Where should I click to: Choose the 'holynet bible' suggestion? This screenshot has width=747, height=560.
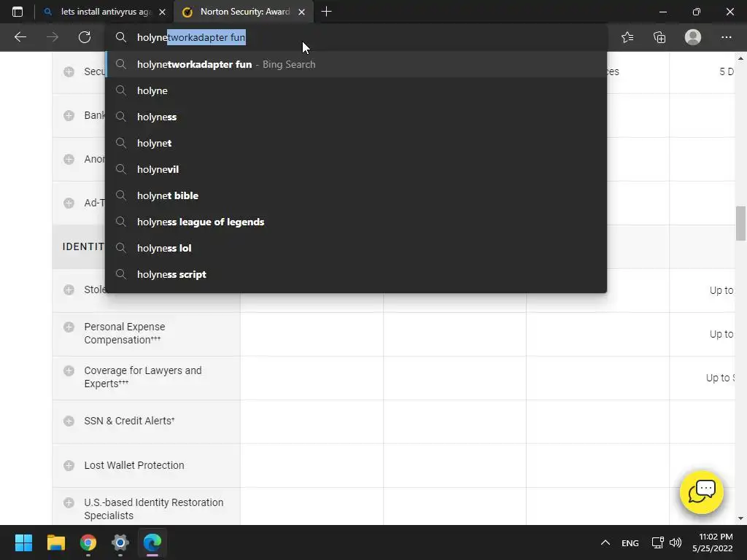coord(356,195)
